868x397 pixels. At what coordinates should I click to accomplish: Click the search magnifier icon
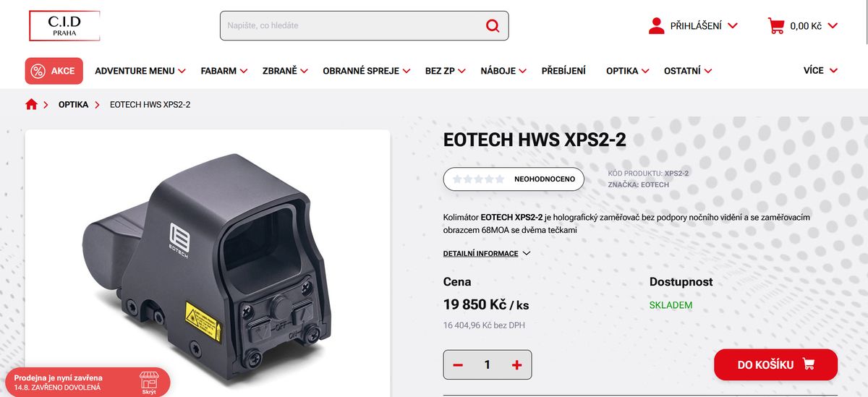pos(493,26)
